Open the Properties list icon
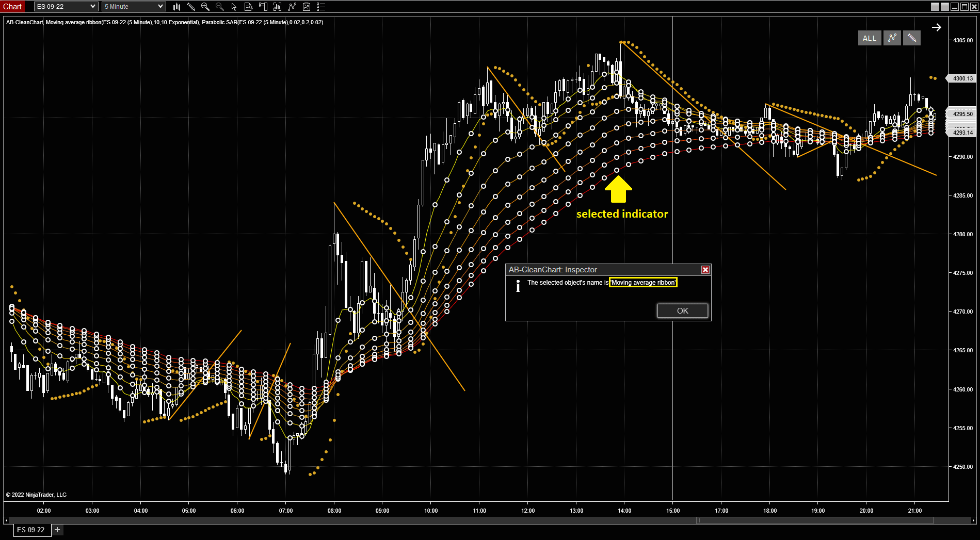The width and height of the screenshot is (980, 540). 321,7
